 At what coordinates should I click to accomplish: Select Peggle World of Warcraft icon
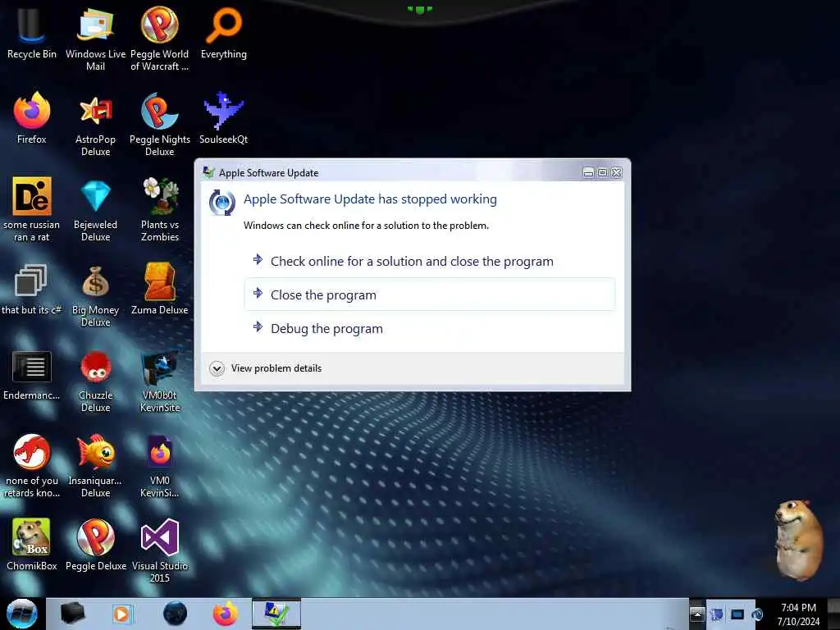pyautogui.click(x=160, y=38)
